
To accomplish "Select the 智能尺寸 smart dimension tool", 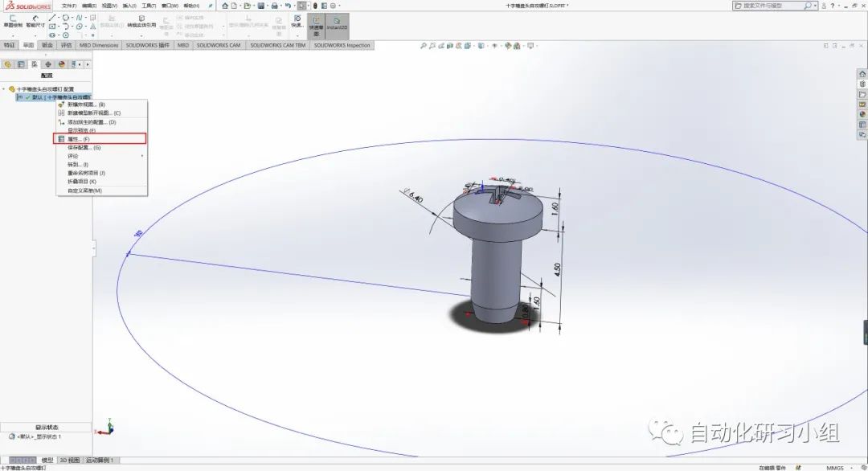I will point(35,21).
